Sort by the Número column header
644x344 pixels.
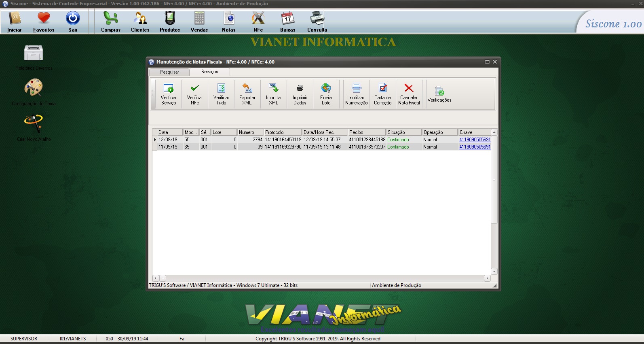click(250, 132)
